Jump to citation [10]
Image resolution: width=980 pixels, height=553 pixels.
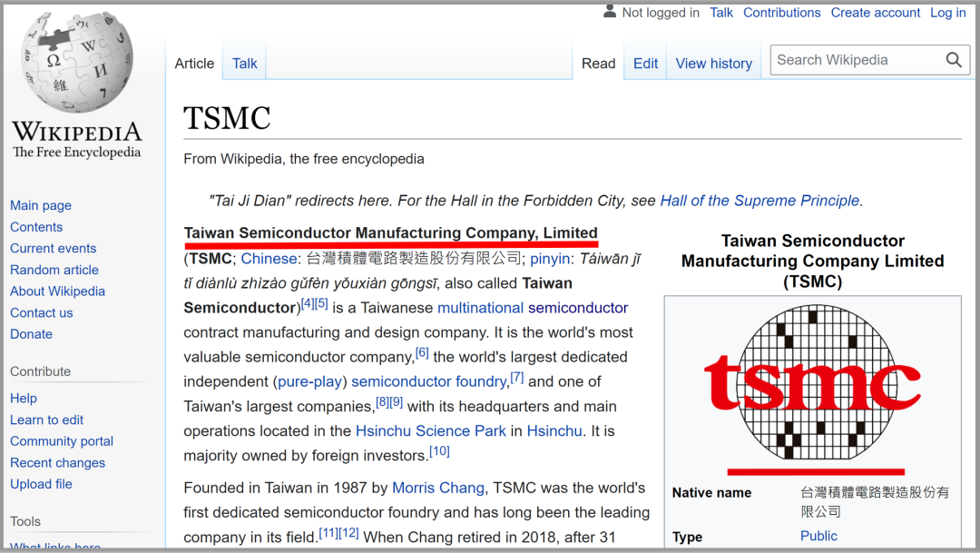click(x=439, y=451)
